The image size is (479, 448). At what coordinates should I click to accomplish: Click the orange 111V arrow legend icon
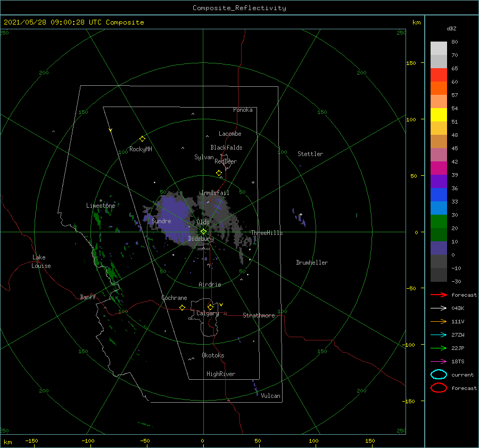pos(439,321)
